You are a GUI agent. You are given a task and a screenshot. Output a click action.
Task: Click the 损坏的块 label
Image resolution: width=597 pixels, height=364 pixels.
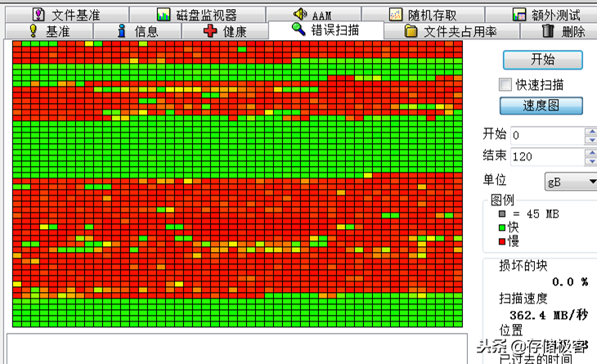[523, 265]
